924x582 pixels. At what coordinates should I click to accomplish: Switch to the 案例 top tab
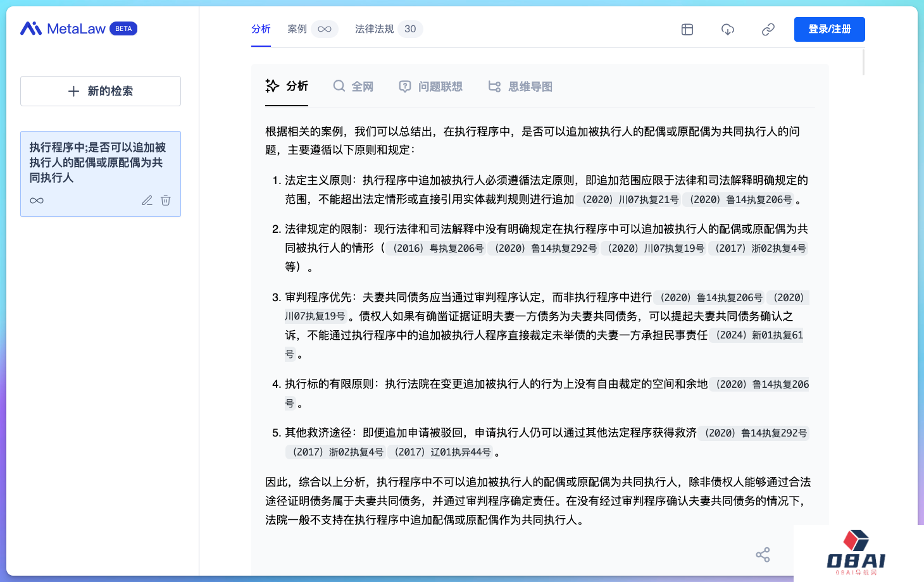pyautogui.click(x=297, y=29)
